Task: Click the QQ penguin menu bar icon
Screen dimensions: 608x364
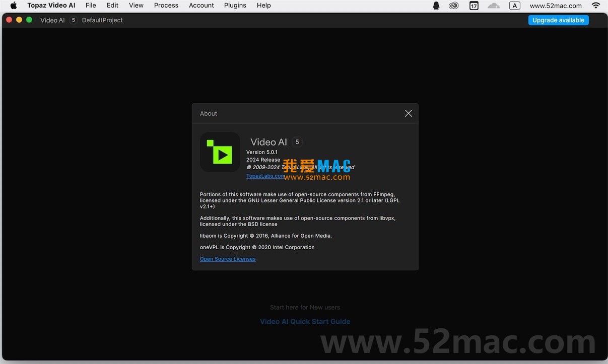Action: tap(436, 6)
